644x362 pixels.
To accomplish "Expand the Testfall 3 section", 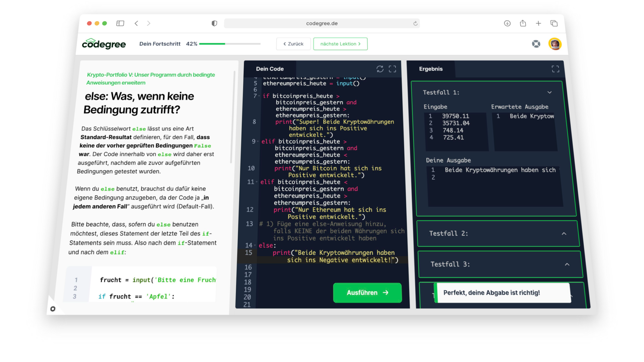I will (x=567, y=264).
